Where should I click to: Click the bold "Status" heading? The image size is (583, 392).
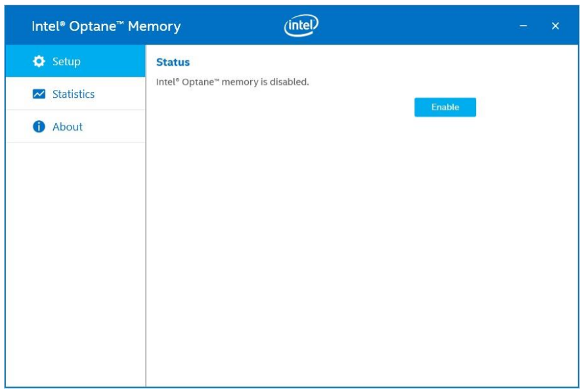pos(173,62)
